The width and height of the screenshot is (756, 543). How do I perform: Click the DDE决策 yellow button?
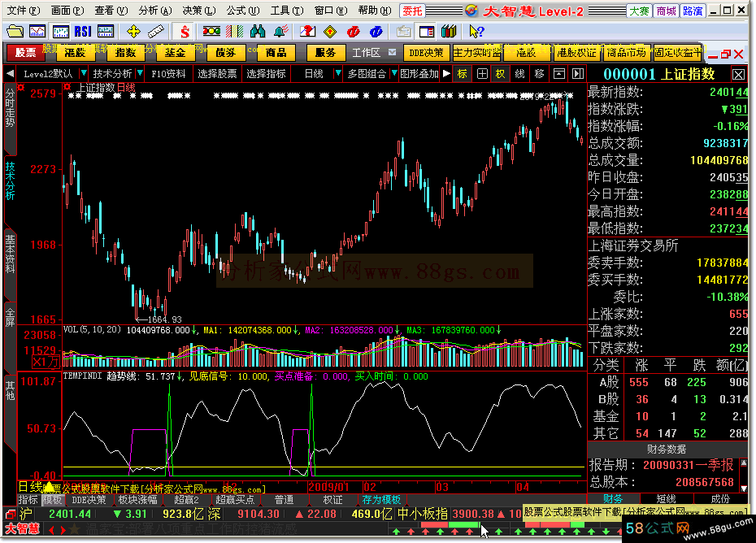(x=426, y=52)
